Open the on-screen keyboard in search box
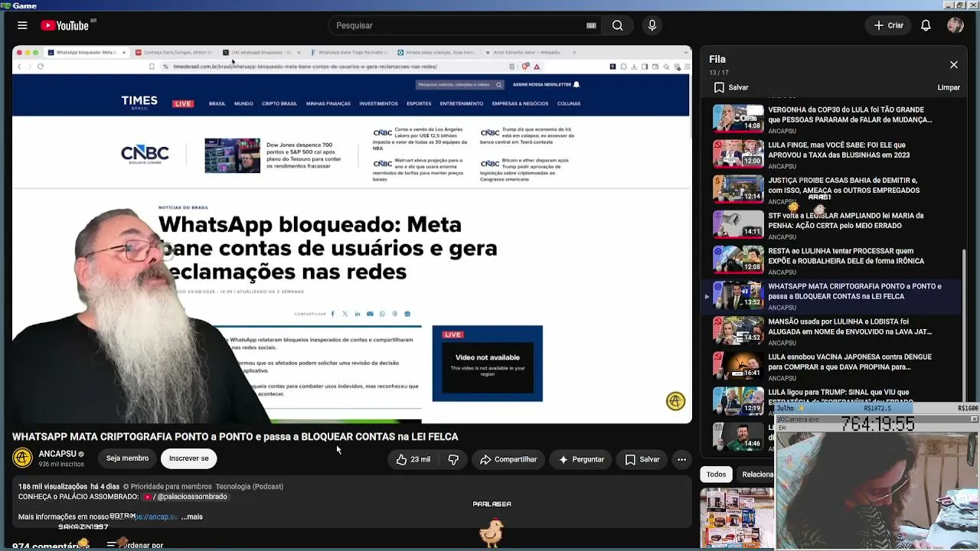The image size is (980, 551). (x=591, y=25)
